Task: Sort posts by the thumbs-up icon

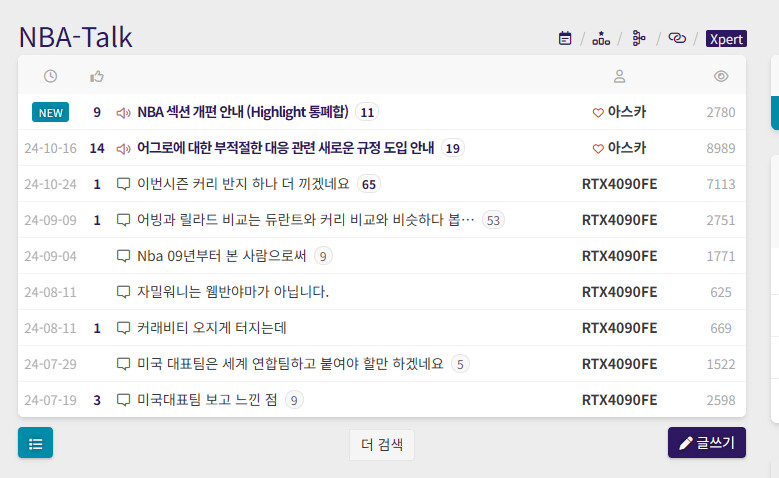Action: click(x=97, y=76)
